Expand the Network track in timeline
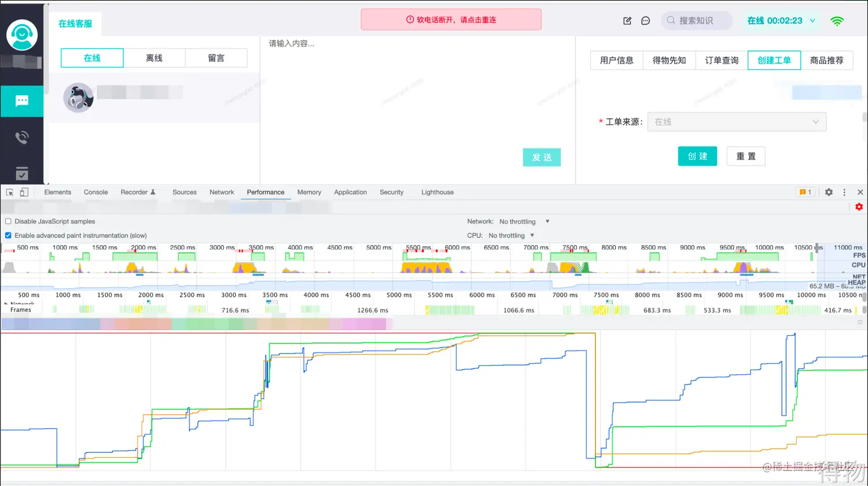 (x=6, y=303)
